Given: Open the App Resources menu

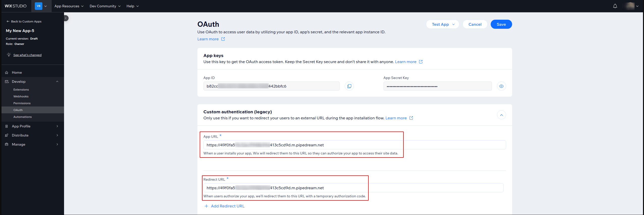Looking at the screenshot, I should [69, 6].
